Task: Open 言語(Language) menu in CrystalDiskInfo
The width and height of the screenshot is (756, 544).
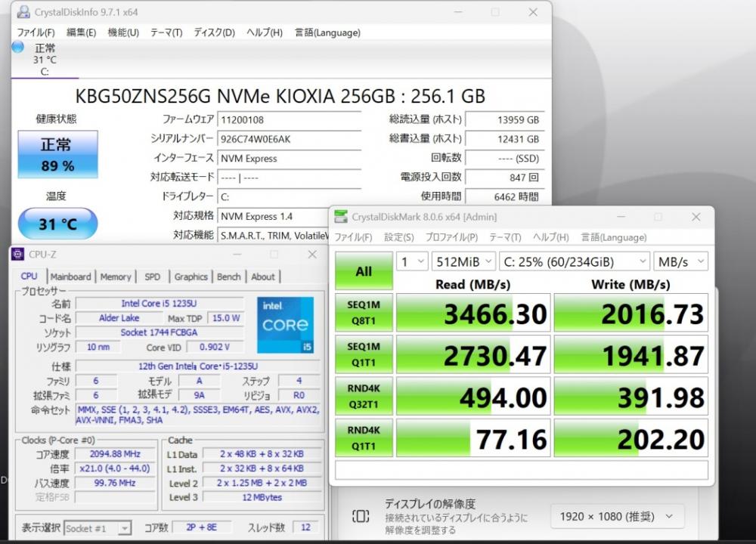Action: point(327,32)
